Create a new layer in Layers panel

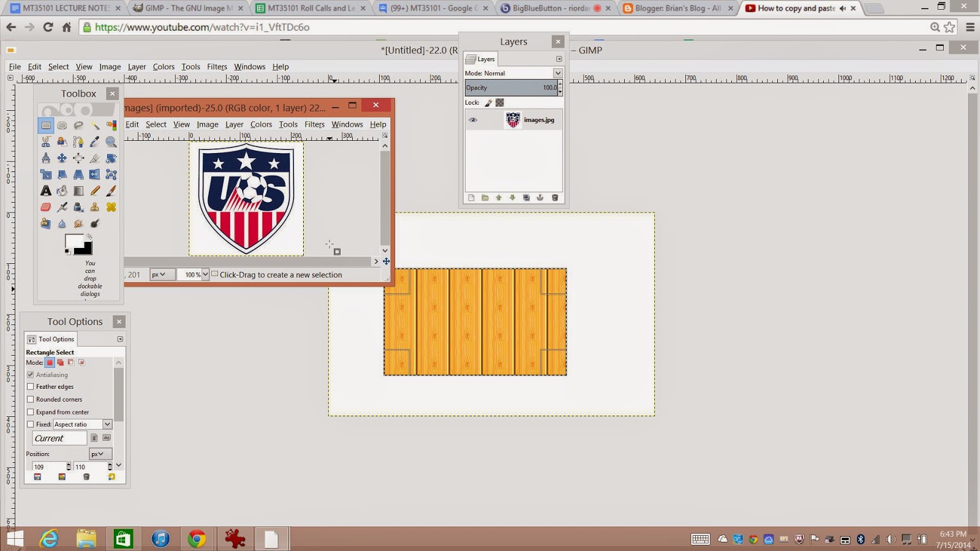point(471,198)
